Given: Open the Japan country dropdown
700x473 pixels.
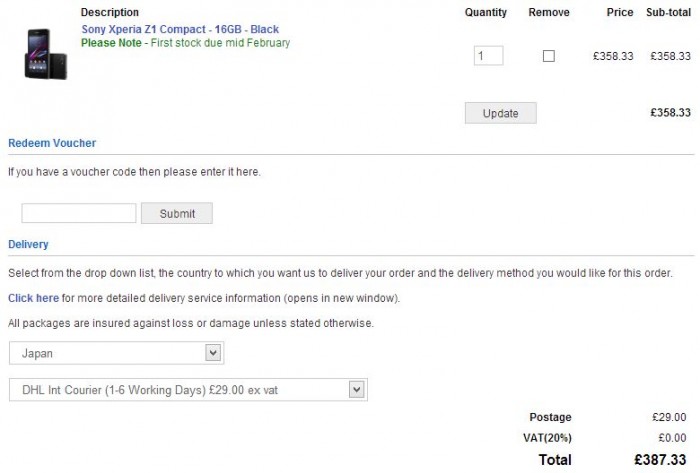Looking at the screenshot, I should pyautogui.click(x=116, y=353).
